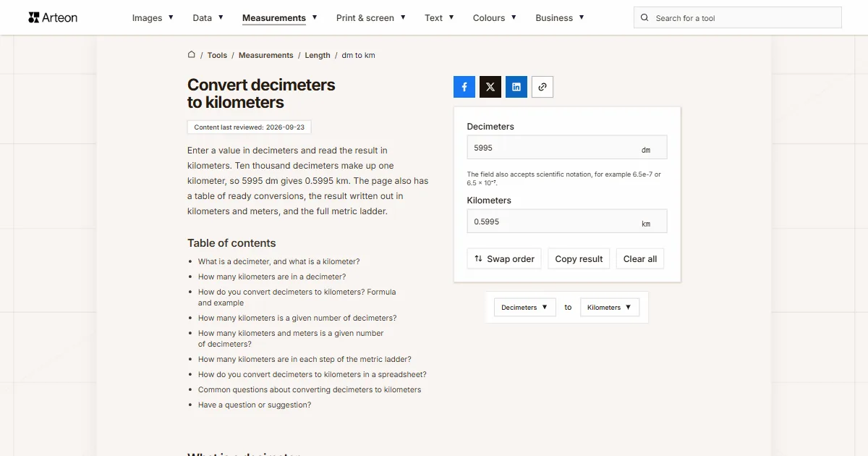Jump to 'What is a decimeter' section
The image size is (868, 456).
(x=278, y=261)
